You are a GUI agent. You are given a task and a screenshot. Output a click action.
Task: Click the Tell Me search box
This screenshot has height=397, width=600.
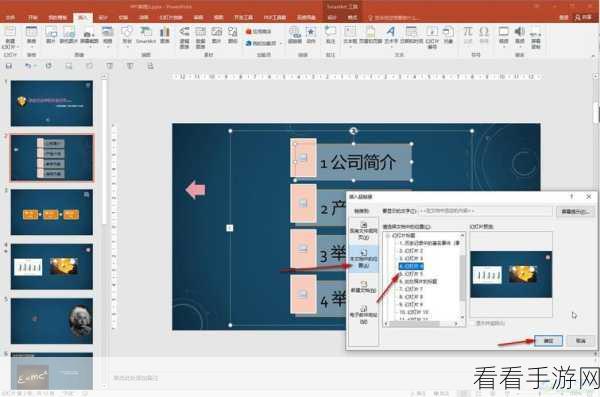click(x=393, y=17)
